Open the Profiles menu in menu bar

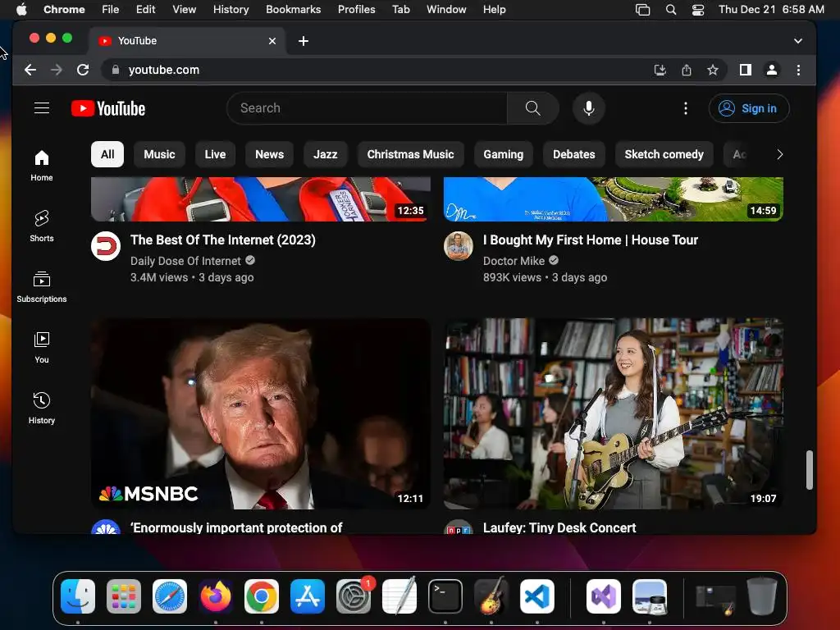[356, 10]
